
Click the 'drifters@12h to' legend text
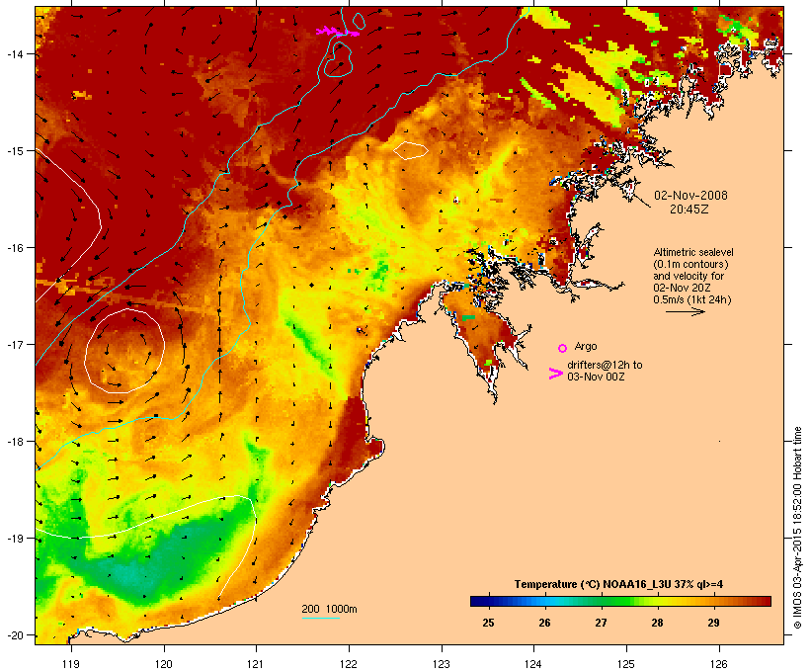tap(605, 365)
